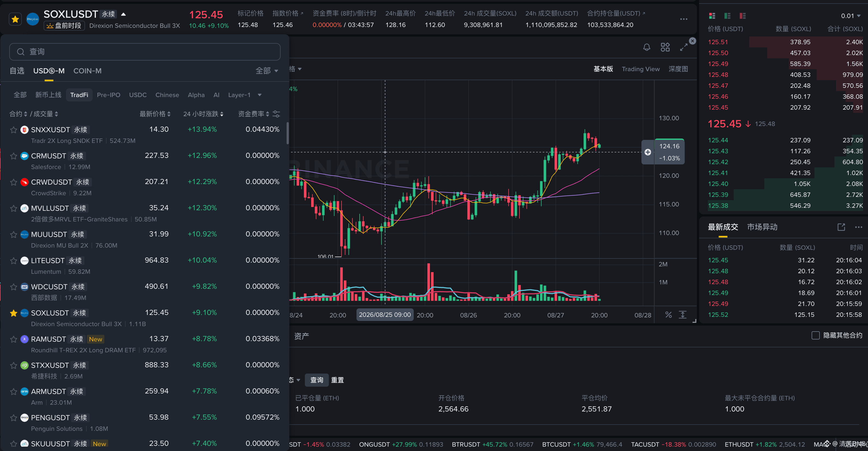
Task: Select the 新币上线 category
Action: [48, 95]
